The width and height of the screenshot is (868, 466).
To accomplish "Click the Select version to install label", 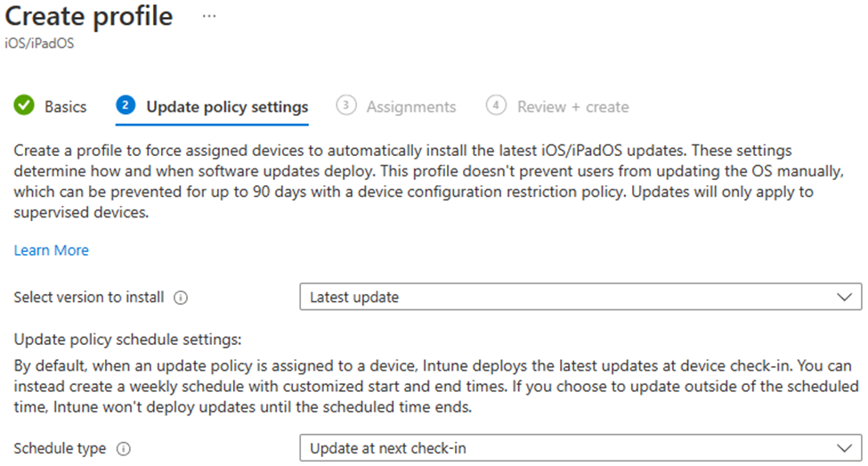I will coord(88,298).
